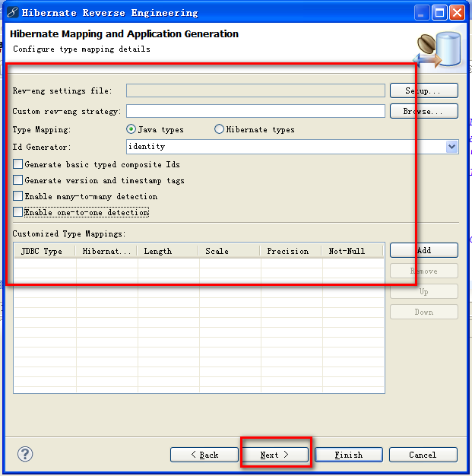Click the Hibernate Reverse Engineering title bar icon
Viewport: 472px width, 476px height.
(x=12, y=12)
